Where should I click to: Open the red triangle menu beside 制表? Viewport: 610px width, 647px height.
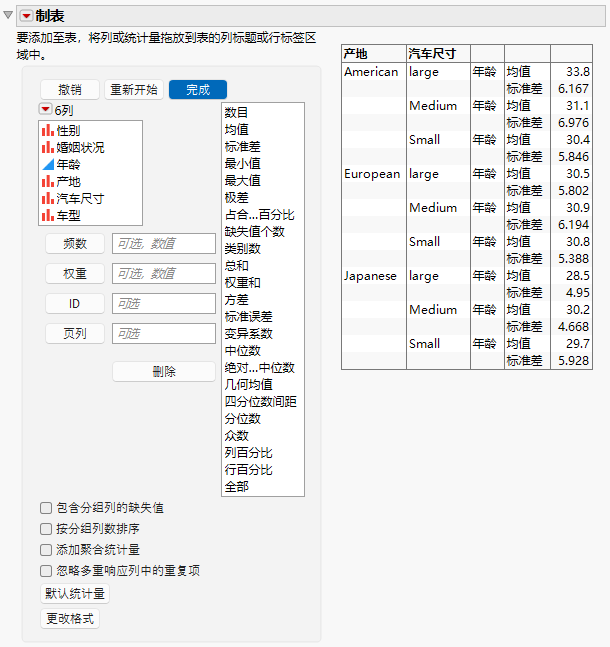pos(26,16)
